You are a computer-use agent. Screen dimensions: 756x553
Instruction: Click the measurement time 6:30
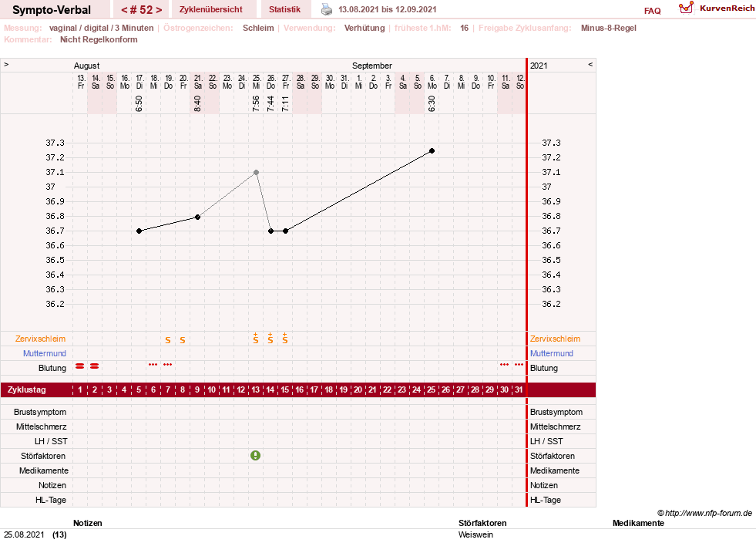[432, 103]
